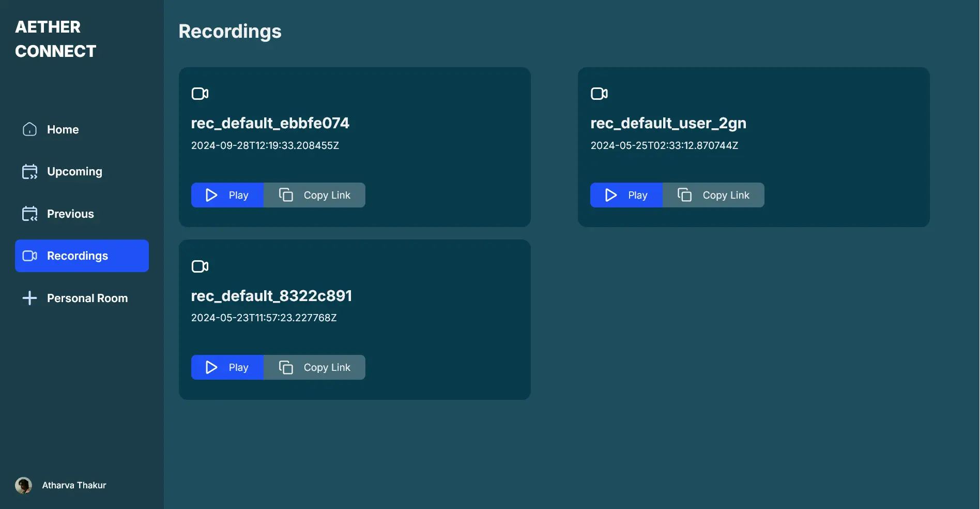The image size is (980, 509).
Task: Click camera icon on rec_default_ebbfe074 card
Action: [x=200, y=94]
